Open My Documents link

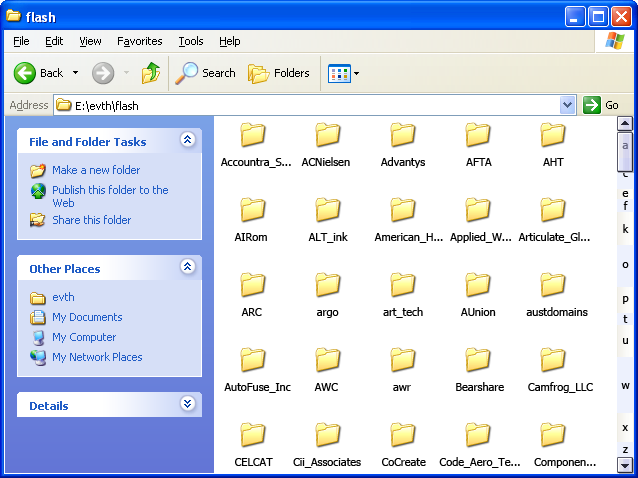click(87, 317)
